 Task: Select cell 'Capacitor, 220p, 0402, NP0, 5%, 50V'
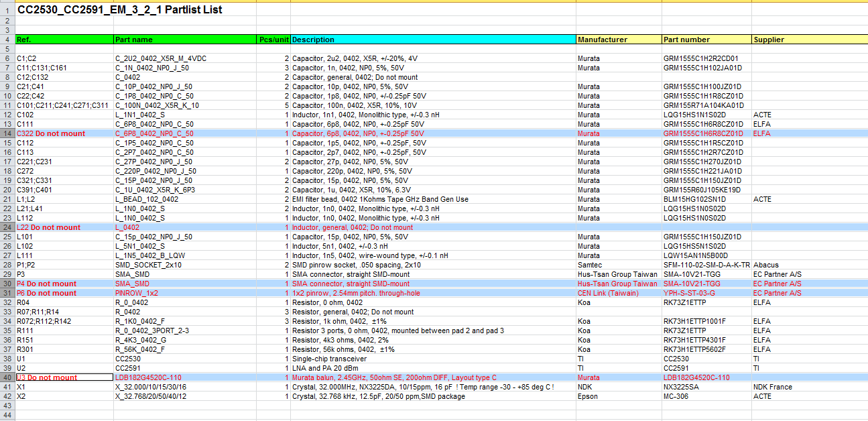(433, 171)
